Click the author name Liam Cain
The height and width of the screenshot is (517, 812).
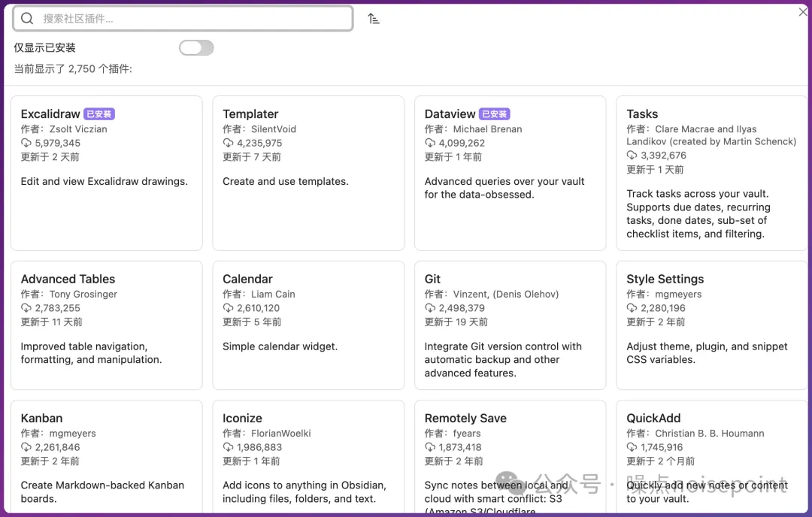tap(273, 294)
